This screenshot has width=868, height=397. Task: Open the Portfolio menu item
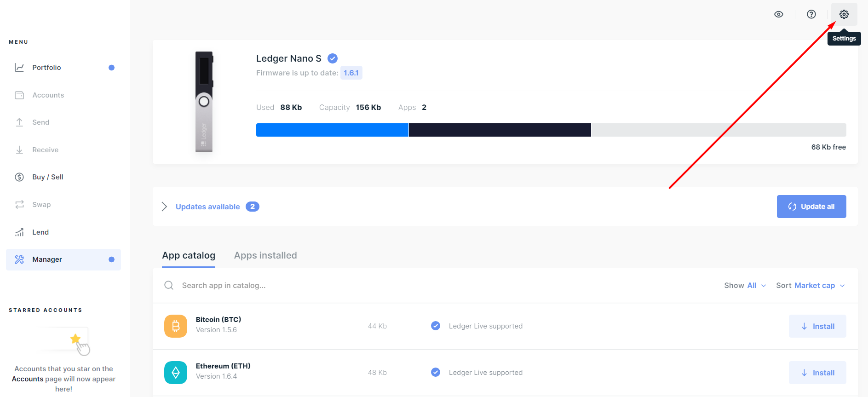tap(63, 68)
